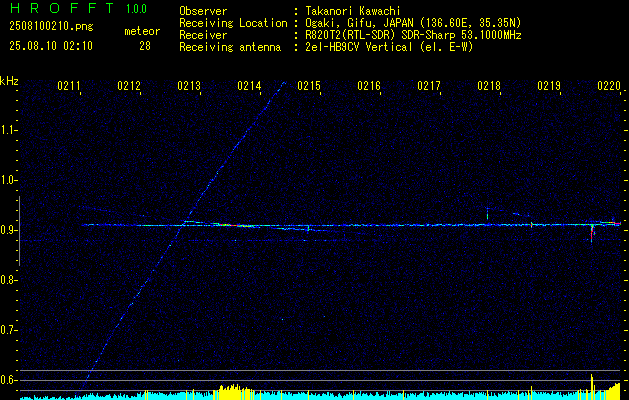The width and height of the screenshot is (629, 400).
Task: Click the meteor label
Action: (x=142, y=31)
